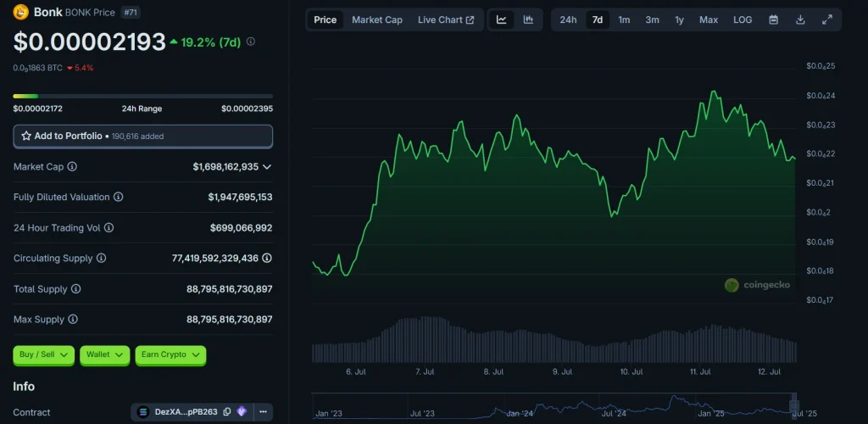Open the Buy / Sell dropdown
Screen dimensions: 868x424
tap(44, 354)
